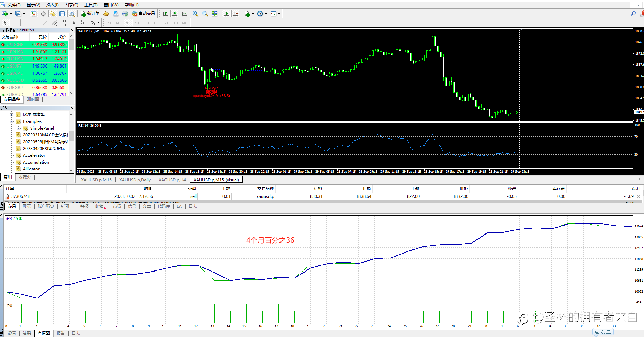Viewport: 644px width, 337px height.
Task: Zoom out on the chart
Action: pos(205,14)
